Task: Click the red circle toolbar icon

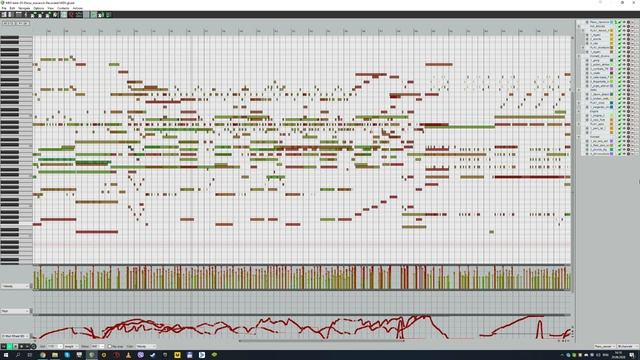Action: point(71,14)
